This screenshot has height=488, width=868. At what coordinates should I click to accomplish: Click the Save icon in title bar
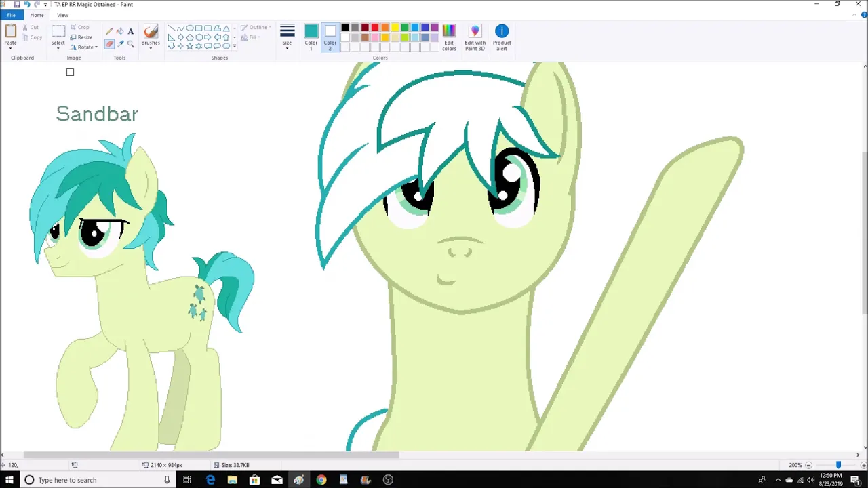[x=17, y=4]
